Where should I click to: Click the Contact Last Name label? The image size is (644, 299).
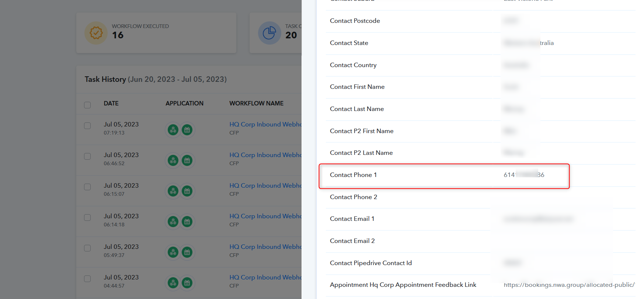(x=357, y=109)
